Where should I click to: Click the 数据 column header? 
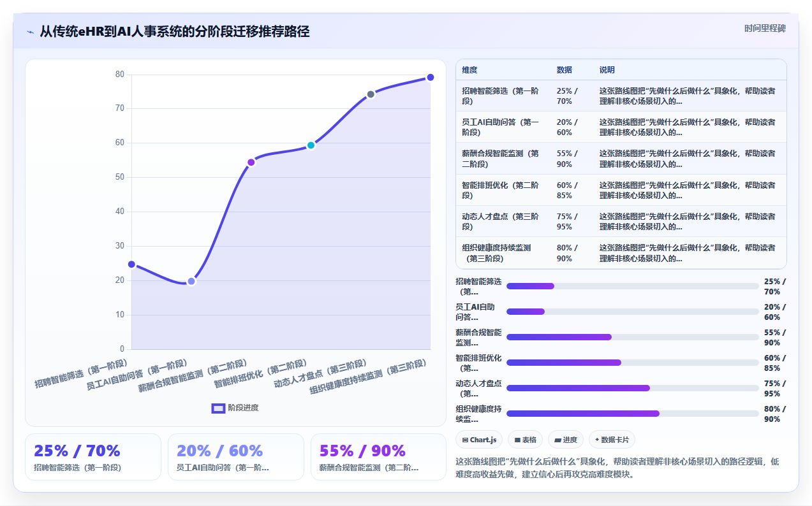point(572,70)
